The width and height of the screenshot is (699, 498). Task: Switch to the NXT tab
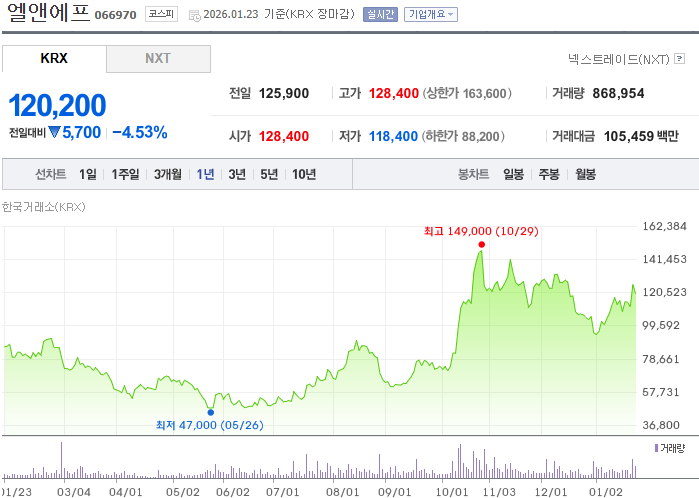click(x=158, y=58)
